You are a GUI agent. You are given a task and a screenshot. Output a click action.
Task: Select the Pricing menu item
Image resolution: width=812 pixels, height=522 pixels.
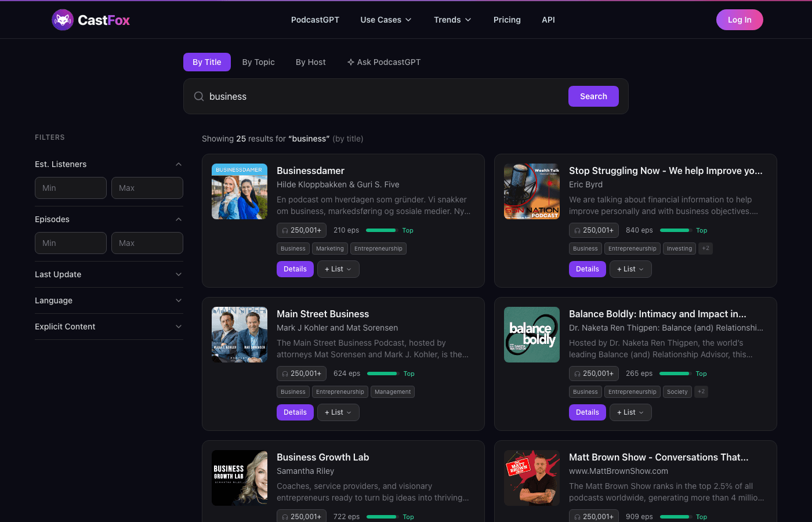click(507, 19)
